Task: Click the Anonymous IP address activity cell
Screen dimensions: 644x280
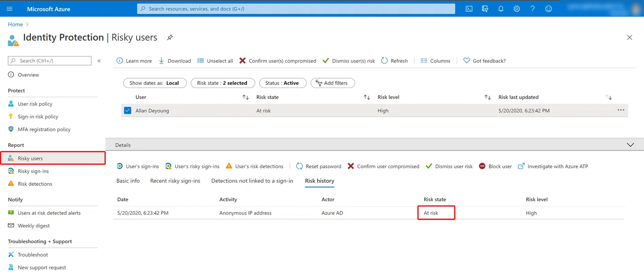Action: 245,213
